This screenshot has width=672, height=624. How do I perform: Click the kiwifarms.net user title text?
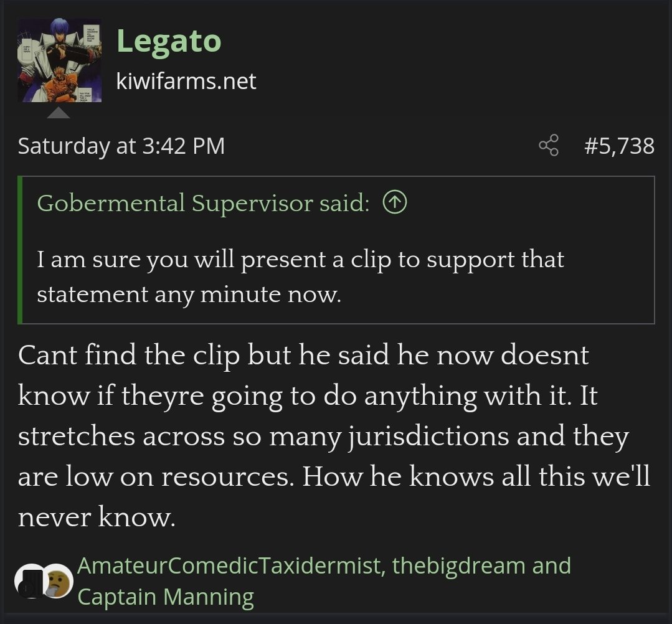click(186, 81)
